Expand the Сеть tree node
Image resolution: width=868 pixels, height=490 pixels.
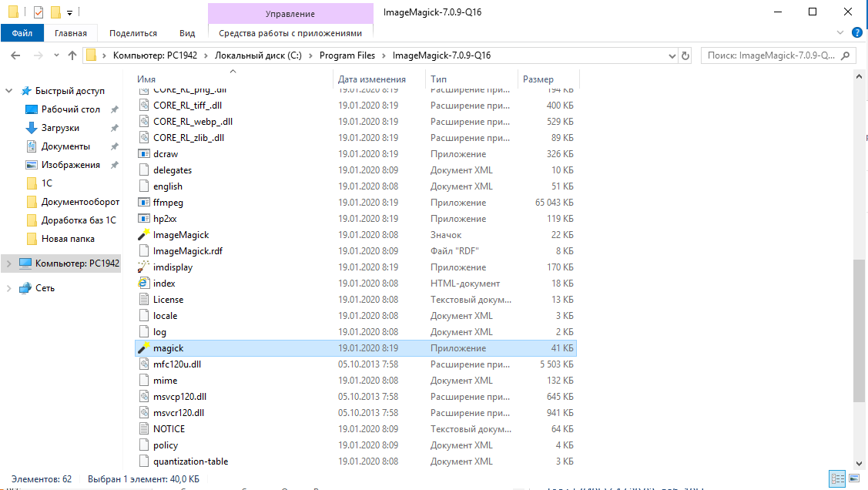point(9,288)
